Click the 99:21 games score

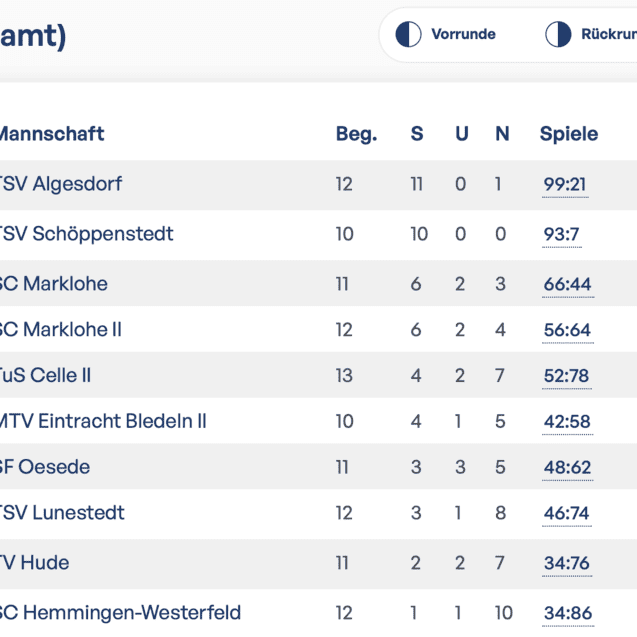pos(565,185)
